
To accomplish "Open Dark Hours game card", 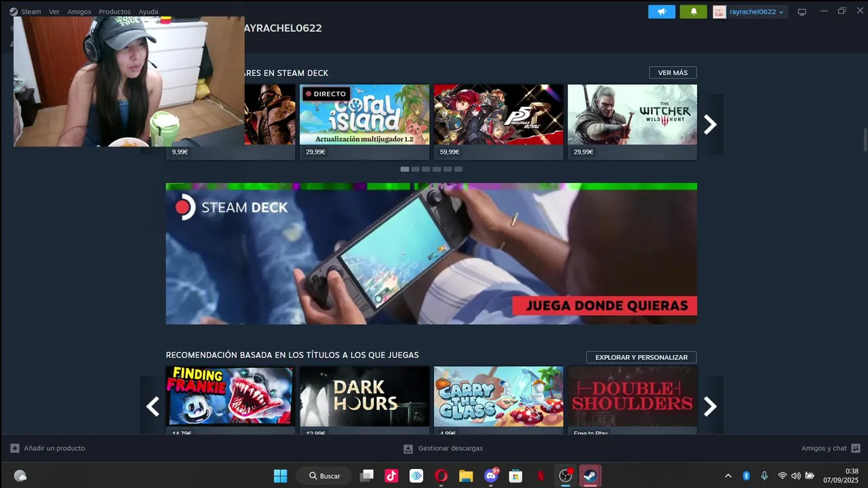I will (x=365, y=400).
